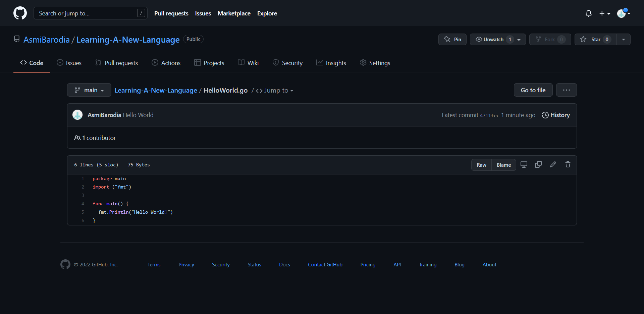This screenshot has height=314, width=644.
Task: Open the create new plus menu
Action: click(605, 13)
